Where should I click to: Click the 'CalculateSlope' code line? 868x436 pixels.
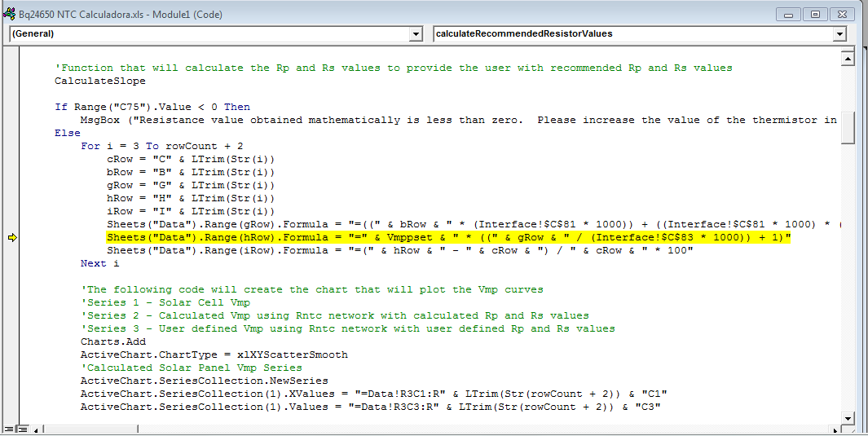click(99, 81)
